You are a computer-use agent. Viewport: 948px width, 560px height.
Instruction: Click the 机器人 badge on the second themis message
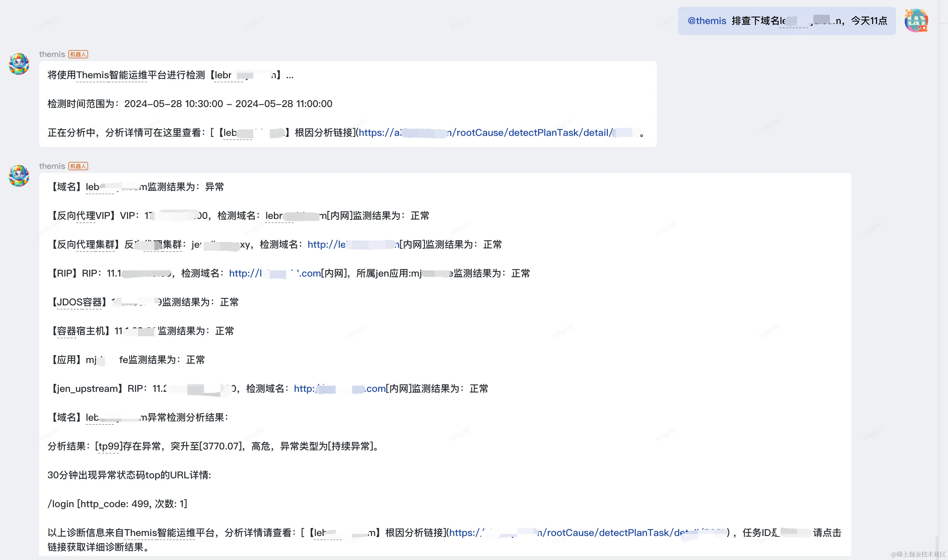77,166
